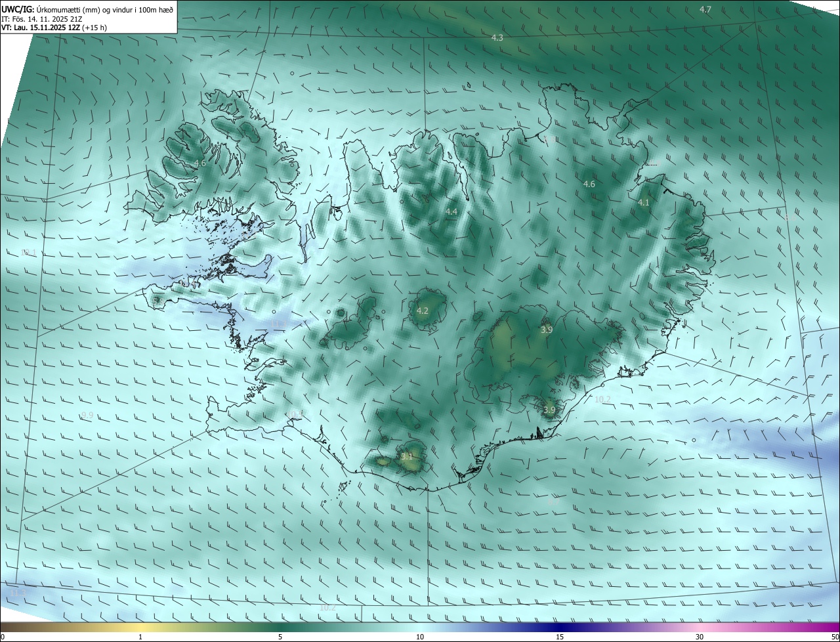
Task: Click the color scale tick label 0
Action: 3,637
